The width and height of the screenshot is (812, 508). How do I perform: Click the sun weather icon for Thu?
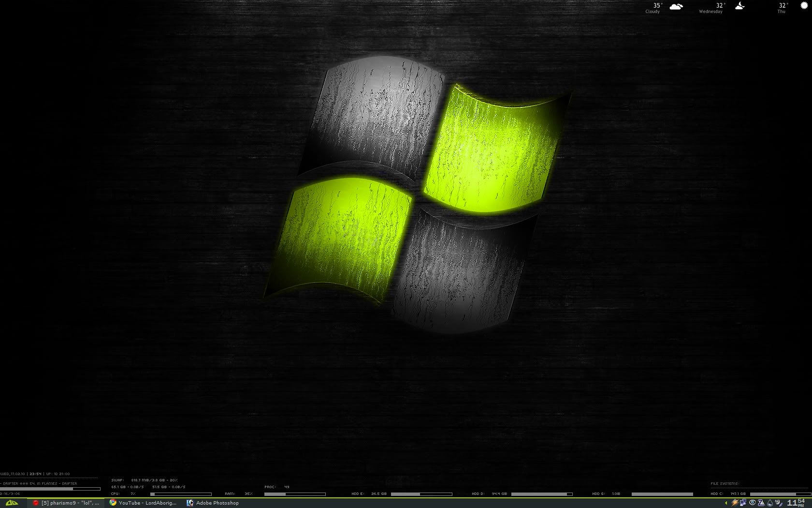click(x=804, y=5)
